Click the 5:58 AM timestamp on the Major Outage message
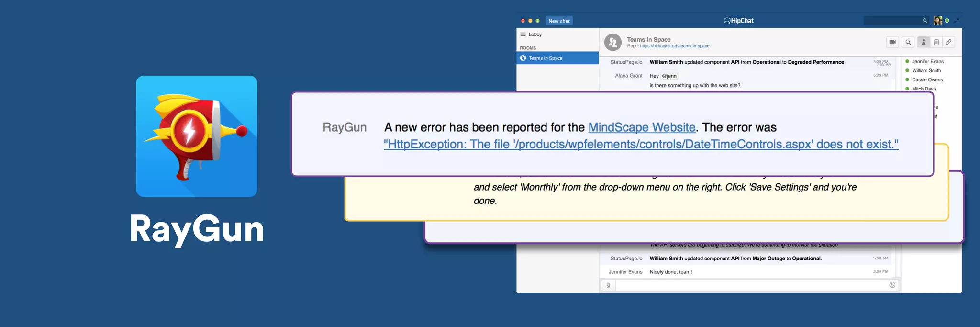980x327 pixels. pyautogui.click(x=880, y=258)
